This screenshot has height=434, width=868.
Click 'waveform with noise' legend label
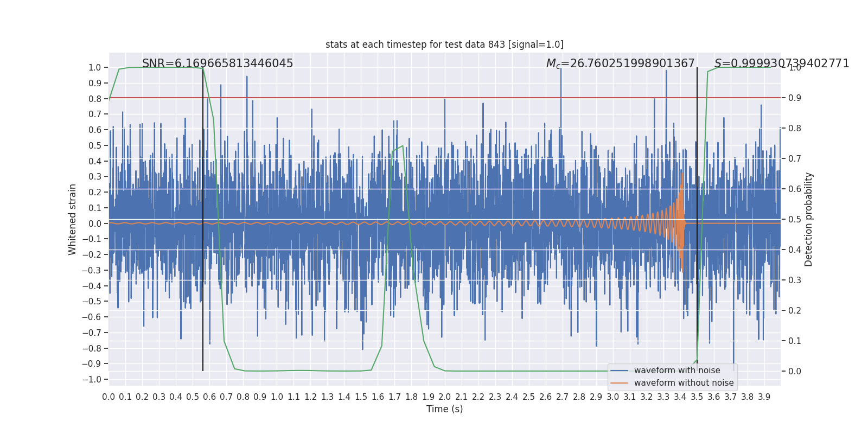tap(677, 371)
